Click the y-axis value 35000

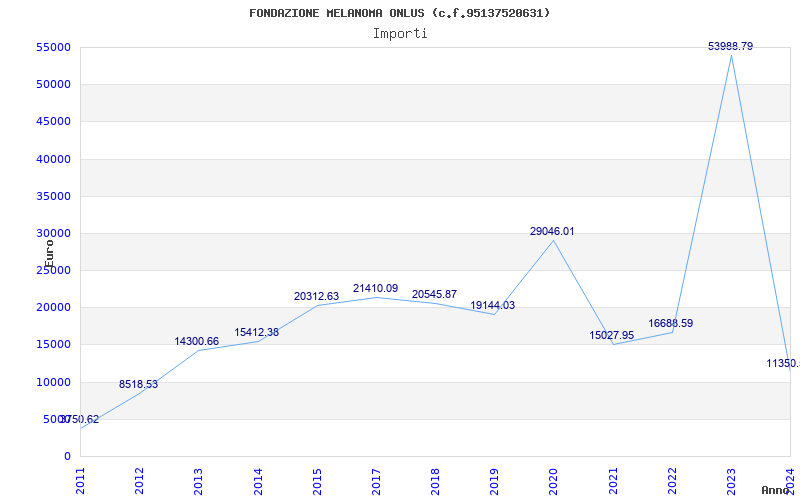point(54,197)
